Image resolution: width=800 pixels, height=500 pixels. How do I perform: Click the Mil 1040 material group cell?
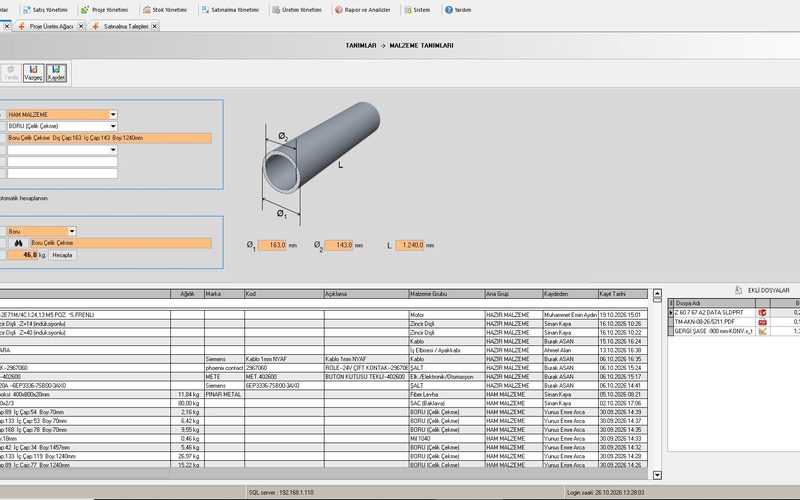(446, 438)
